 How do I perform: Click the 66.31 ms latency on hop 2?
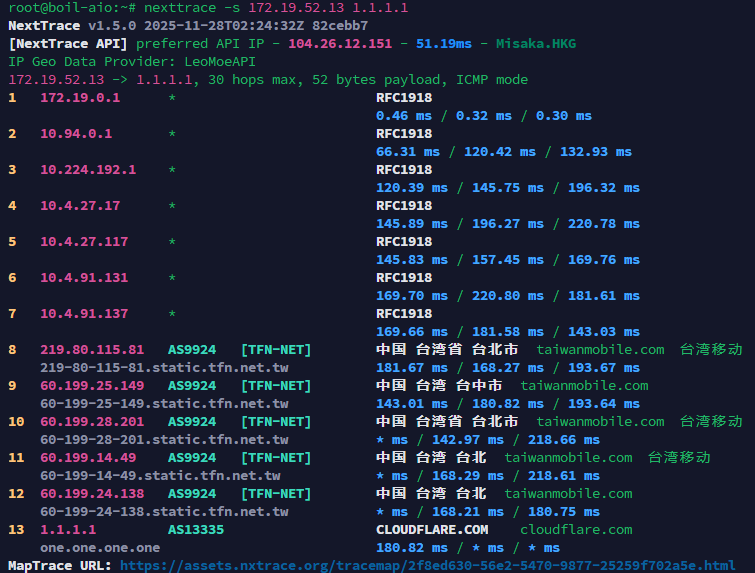[x=408, y=152]
